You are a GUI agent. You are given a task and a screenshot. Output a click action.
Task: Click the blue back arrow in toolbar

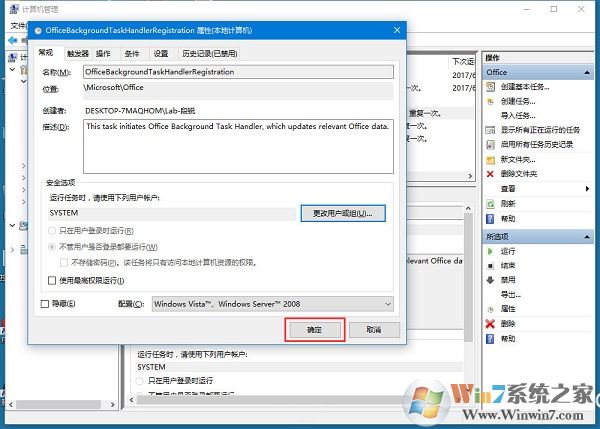tap(13, 40)
